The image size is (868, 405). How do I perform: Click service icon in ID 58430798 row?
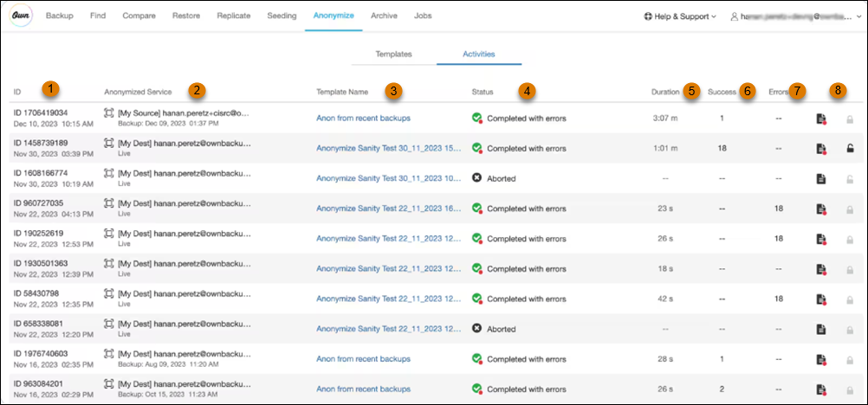108,293
